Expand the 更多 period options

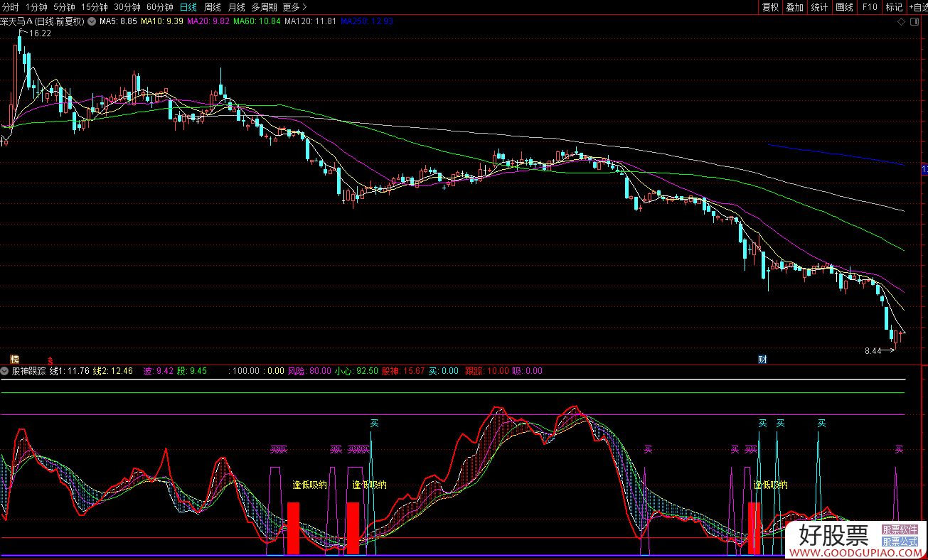294,7
